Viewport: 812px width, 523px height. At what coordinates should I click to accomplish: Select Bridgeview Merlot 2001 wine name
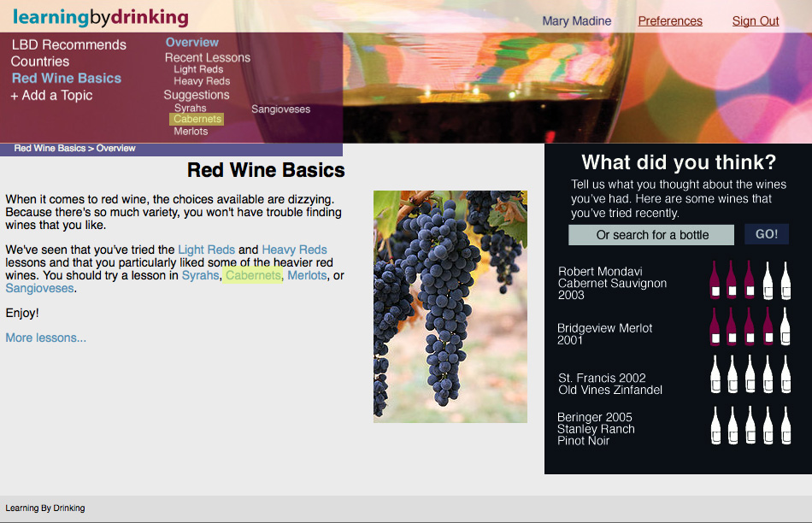(604, 334)
